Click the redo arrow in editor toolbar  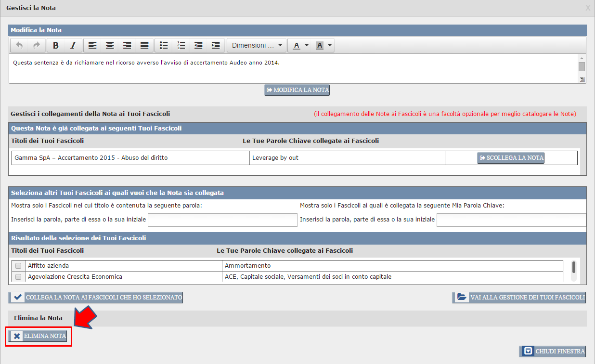[x=37, y=45]
